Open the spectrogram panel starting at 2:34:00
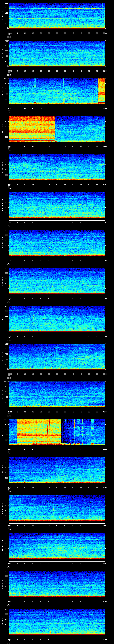 point(57,205)
